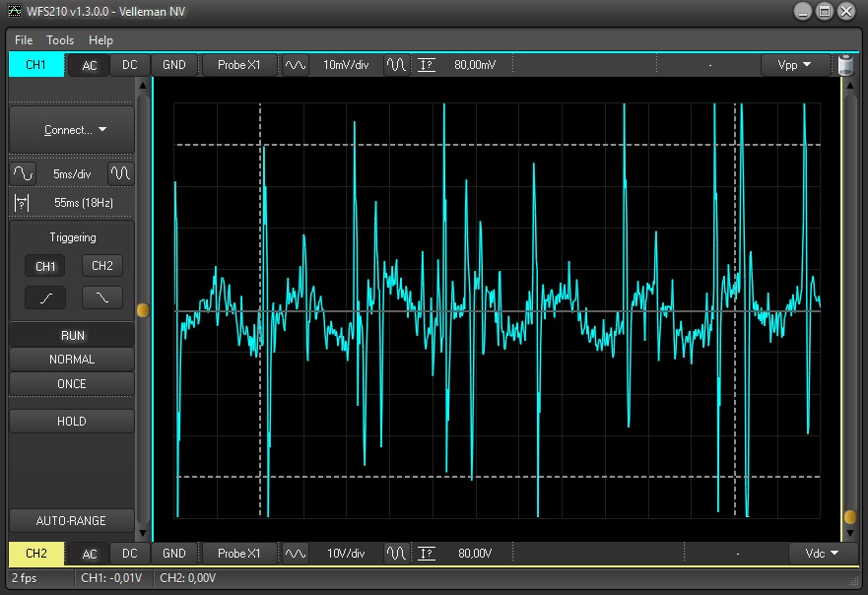Click the 10mV/div CH1 scale value
Image resolution: width=868 pixels, height=595 pixels.
[x=346, y=65]
